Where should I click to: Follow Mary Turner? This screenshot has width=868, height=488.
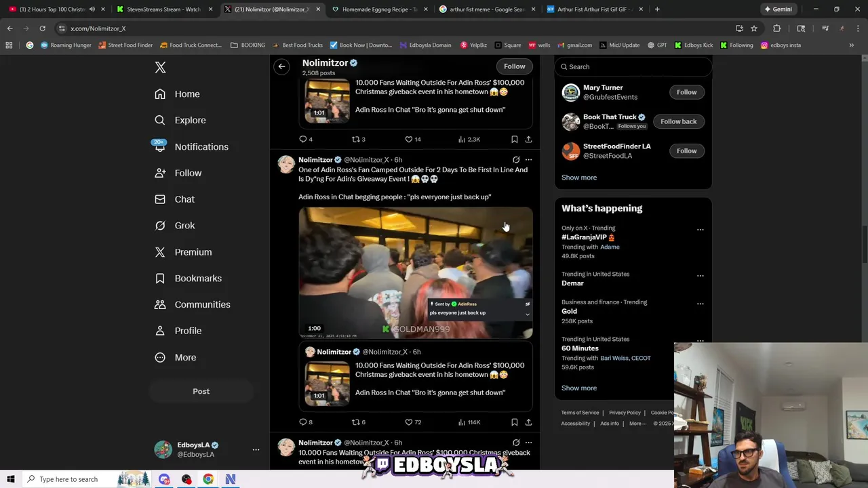[686, 92]
